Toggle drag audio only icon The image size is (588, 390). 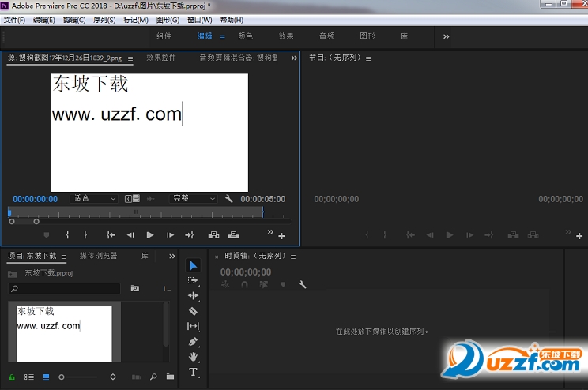coord(151,199)
